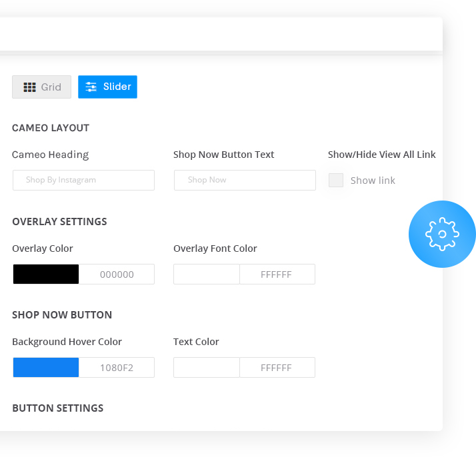Click the Cameo Heading label

coord(51,155)
